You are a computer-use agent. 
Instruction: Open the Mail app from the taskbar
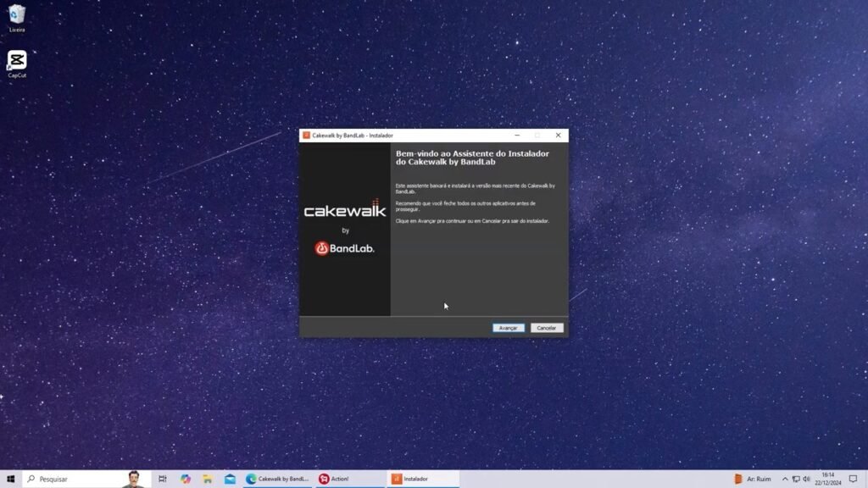[230, 480]
